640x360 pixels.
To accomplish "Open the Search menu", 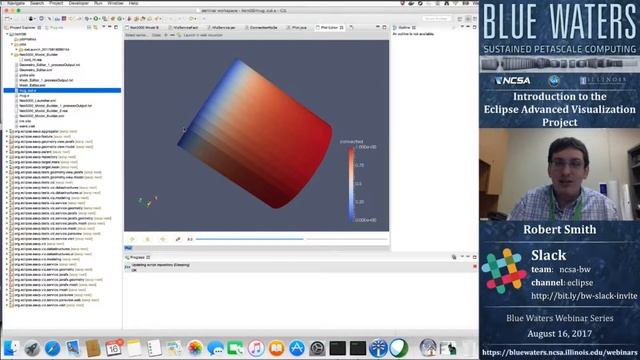I will [x=37, y=3].
